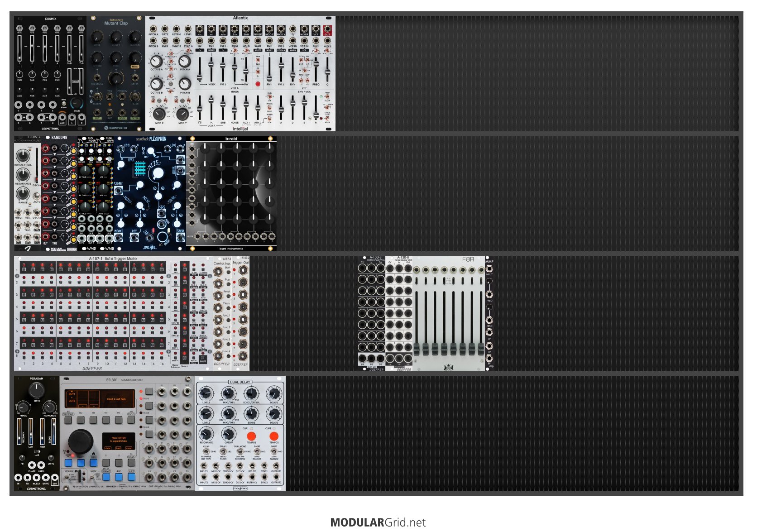Viewport: 757px width, 532px height.
Task: Click the ECHO2 knob on Dual Delay
Action: click(251, 413)
